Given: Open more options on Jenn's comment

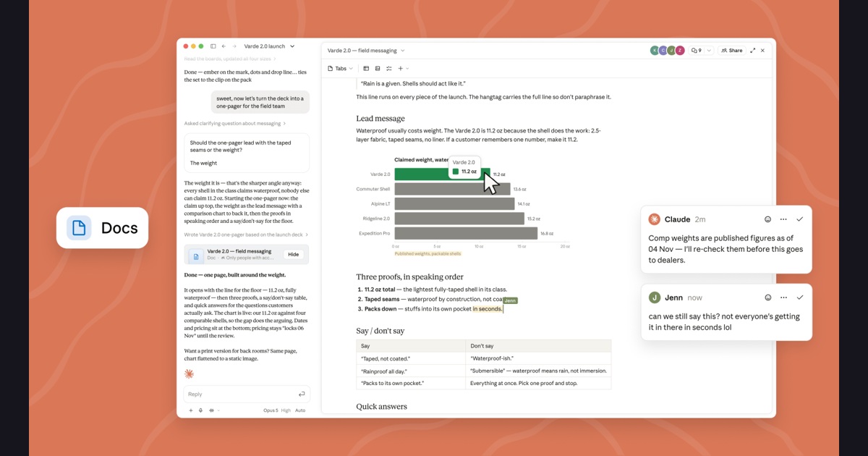Looking at the screenshot, I should point(783,297).
